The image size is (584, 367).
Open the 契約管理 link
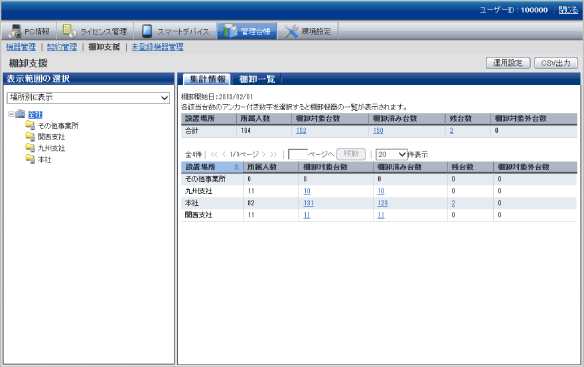(x=62, y=47)
